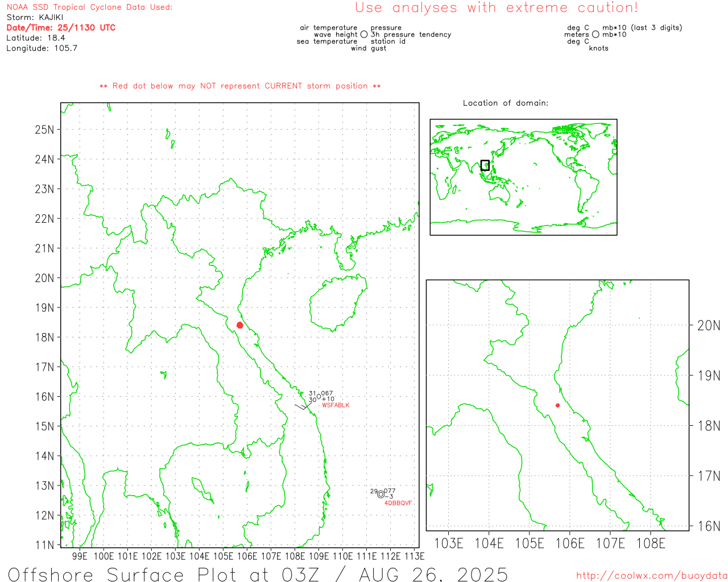Click the Offshore Surface Plot title at bottom
This screenshot has width=728, height=582.
(258, 574)
